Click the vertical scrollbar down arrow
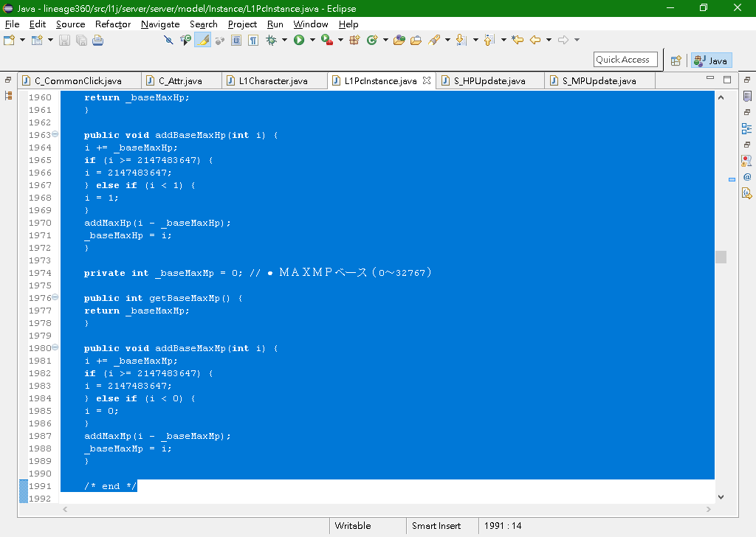Image resolution: width=756 pixels, height=537 pixels. click(x=721, y=497)
